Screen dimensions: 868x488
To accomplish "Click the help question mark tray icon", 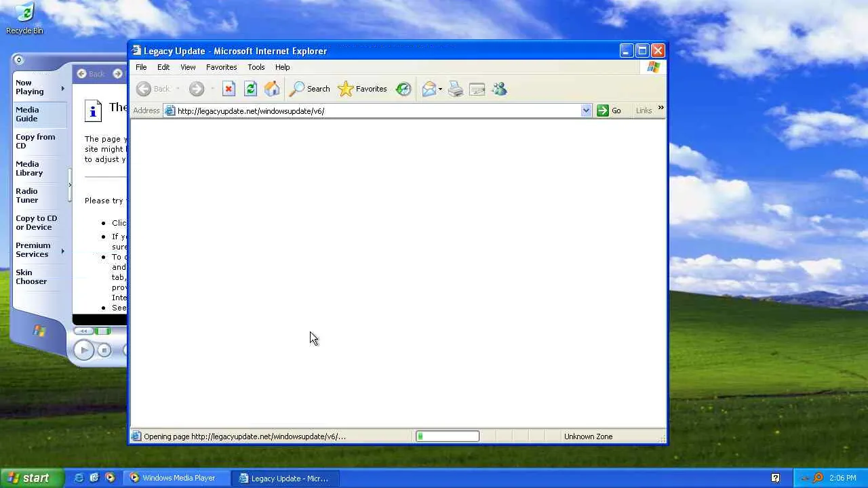I will pyautogui.click(x=776, y=478).
